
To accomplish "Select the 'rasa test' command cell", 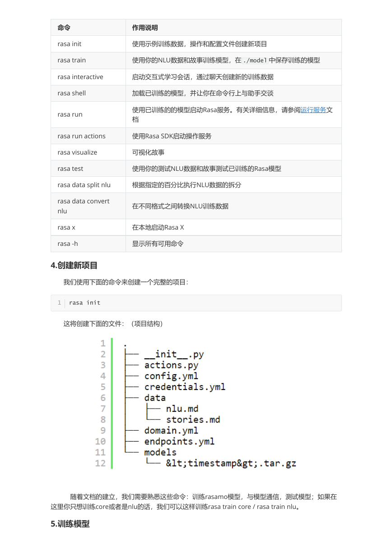I will click(x=88, y=169).
